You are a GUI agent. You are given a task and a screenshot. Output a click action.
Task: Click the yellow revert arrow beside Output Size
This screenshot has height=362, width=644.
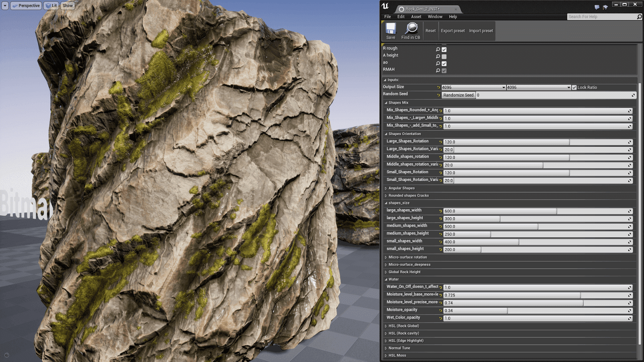click(x=438, y=87)
